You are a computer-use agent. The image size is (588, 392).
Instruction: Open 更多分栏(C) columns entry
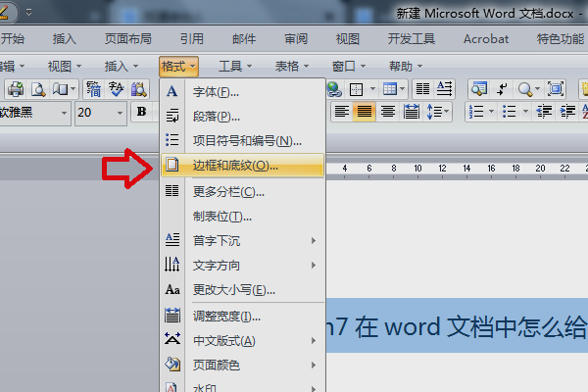(x=242, y=192)
